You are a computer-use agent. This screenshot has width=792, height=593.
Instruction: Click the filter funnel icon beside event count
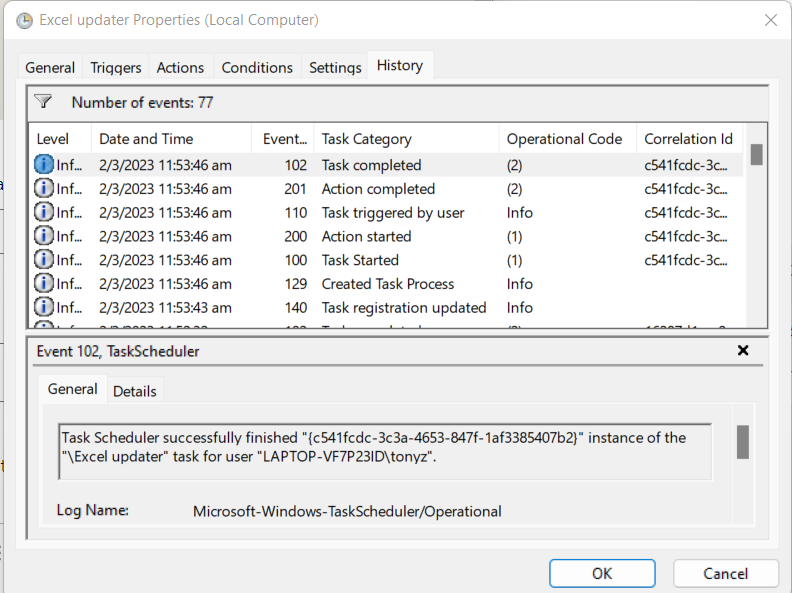(43, 102)
